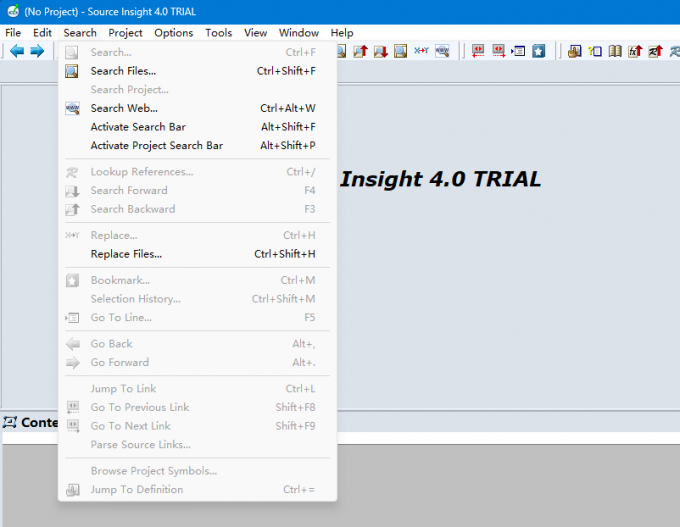Choose Go Forward menu entry
This screenshot has width=680, height=527.
pos(197,363)
